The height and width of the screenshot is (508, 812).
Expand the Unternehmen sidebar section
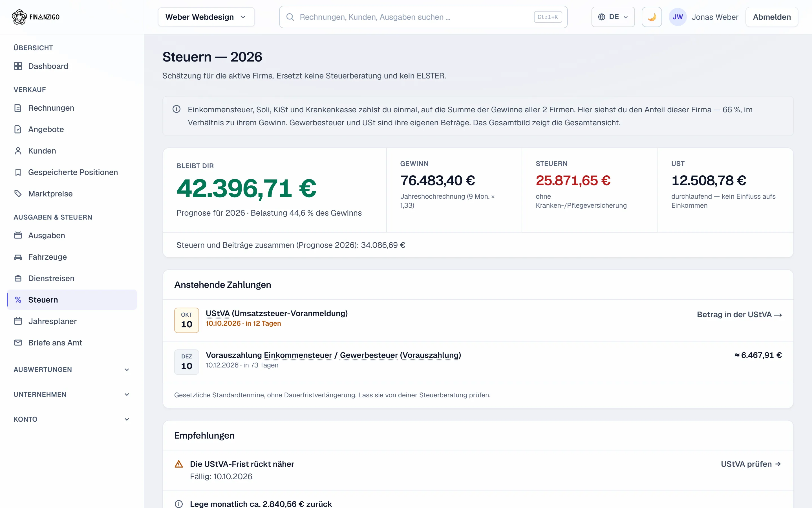(x=72, y=395)
